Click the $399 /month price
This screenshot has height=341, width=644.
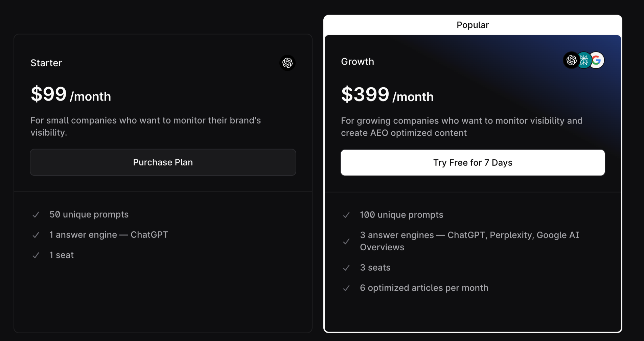387,95
